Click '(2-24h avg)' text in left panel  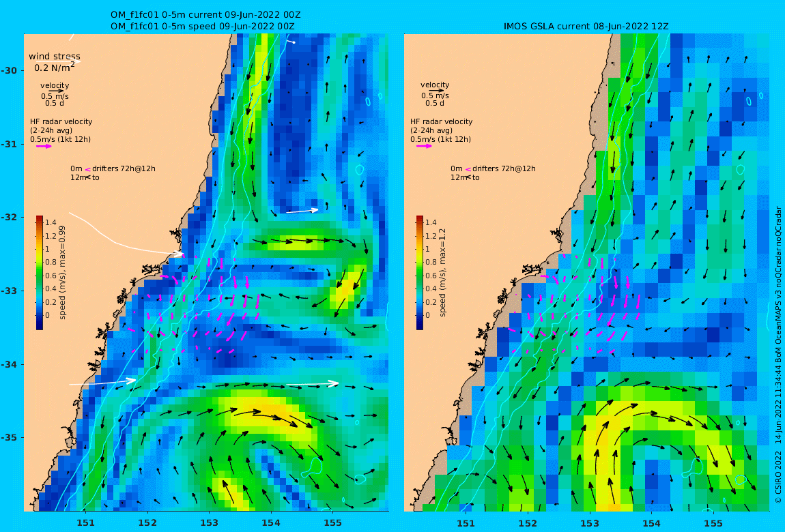pos(51,130)
